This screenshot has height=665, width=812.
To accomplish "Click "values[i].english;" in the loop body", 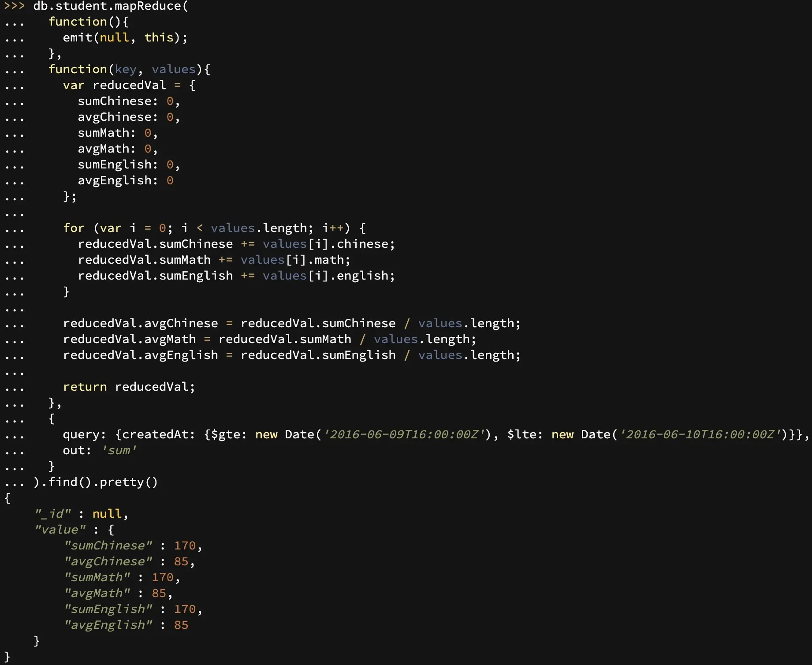I will (x=329, y=276).
